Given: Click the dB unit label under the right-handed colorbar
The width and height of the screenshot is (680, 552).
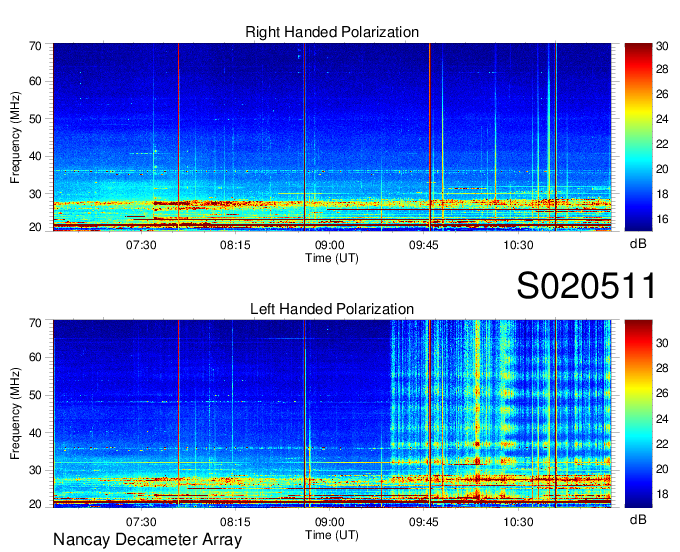Looking at the screenshot, I should [x=638, y=244].
